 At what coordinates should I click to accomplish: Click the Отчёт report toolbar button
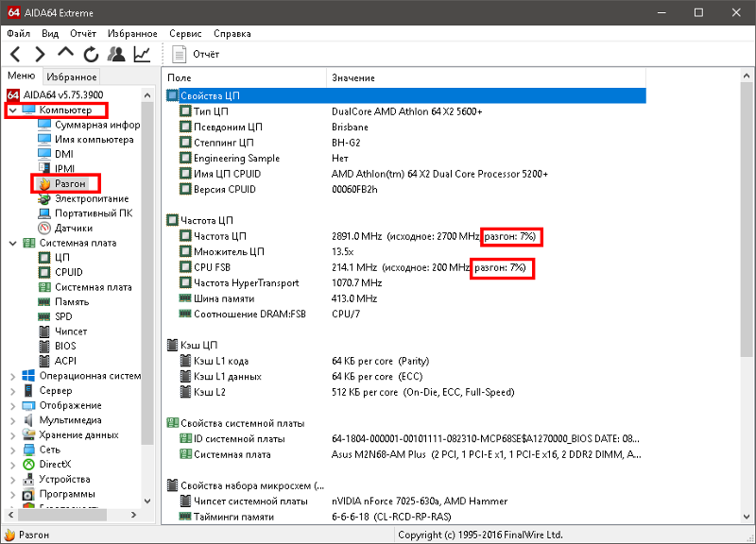tap(196, 54)
